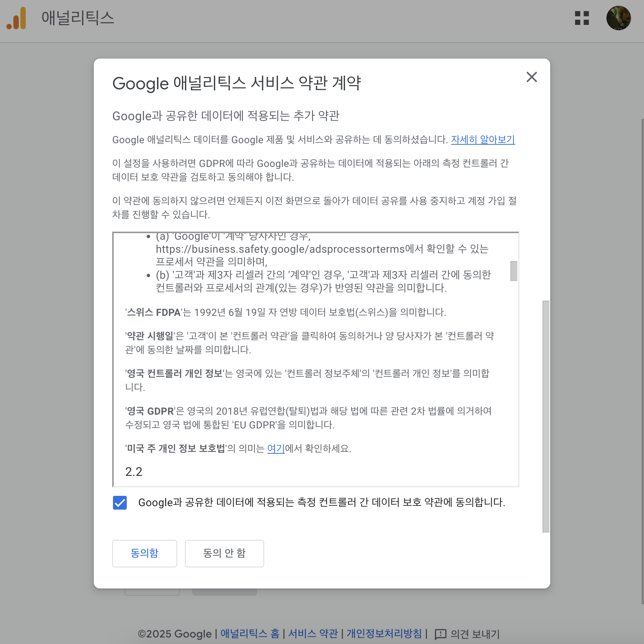Image resolution: width=644 pixels, height=644 pixels.
Task: Uncheck the data protection terms agreement checkbox
Action: point(120,502)
